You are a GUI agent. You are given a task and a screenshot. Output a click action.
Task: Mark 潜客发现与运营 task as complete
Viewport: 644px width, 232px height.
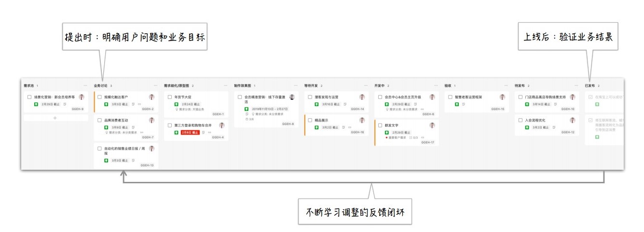click(x=310, y=97)
